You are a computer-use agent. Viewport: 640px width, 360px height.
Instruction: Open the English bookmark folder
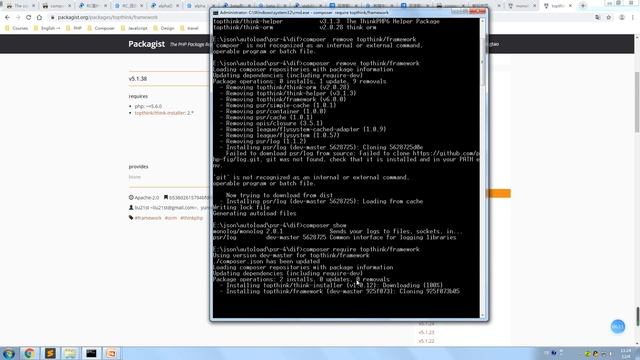click(x=47, y=28)
